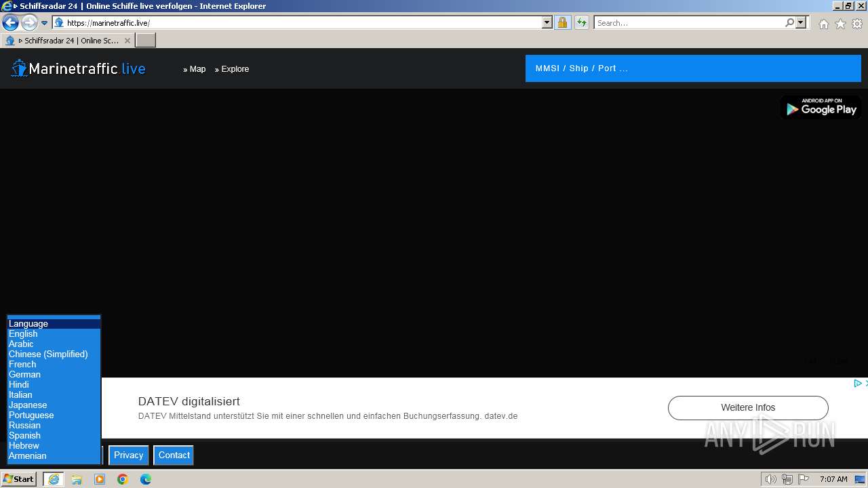Click the Show desktop button

[860, 479]
